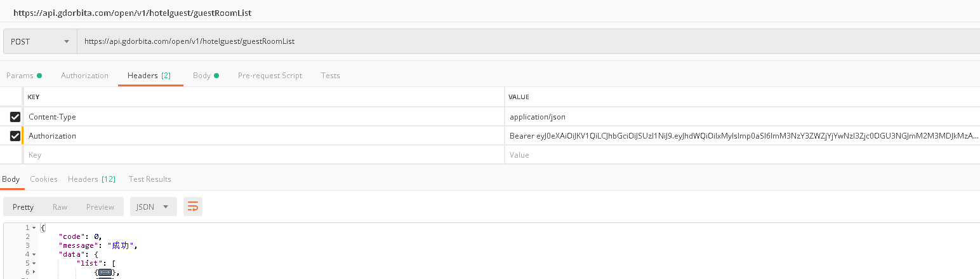Expand the folded item at line 6
This screenshot has height=279, width=980.
(x=34, y=272)
